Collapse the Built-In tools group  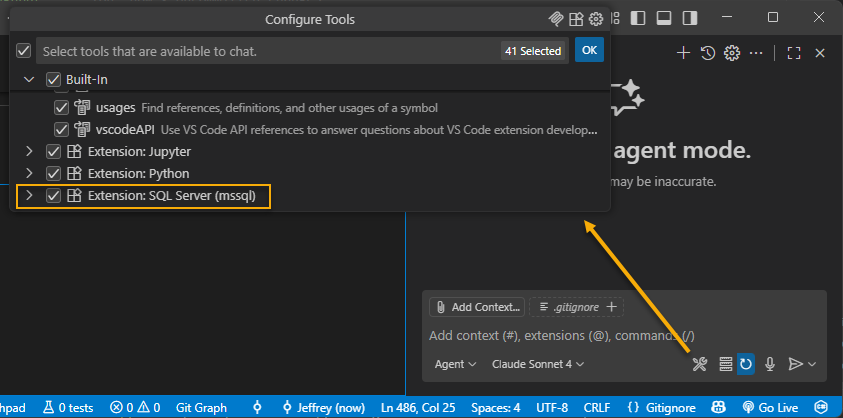tap(29, 79)
